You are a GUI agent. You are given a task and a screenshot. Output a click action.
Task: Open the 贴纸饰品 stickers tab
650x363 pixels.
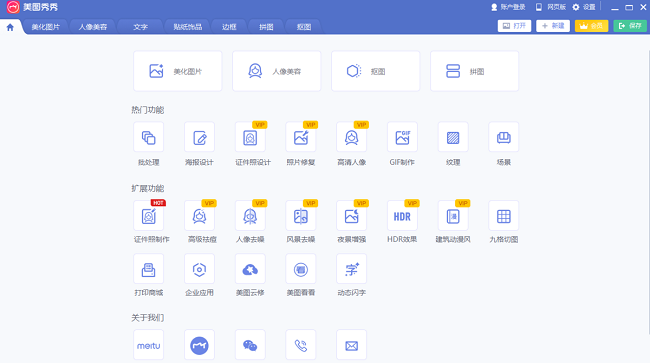(x=187, y=27)
